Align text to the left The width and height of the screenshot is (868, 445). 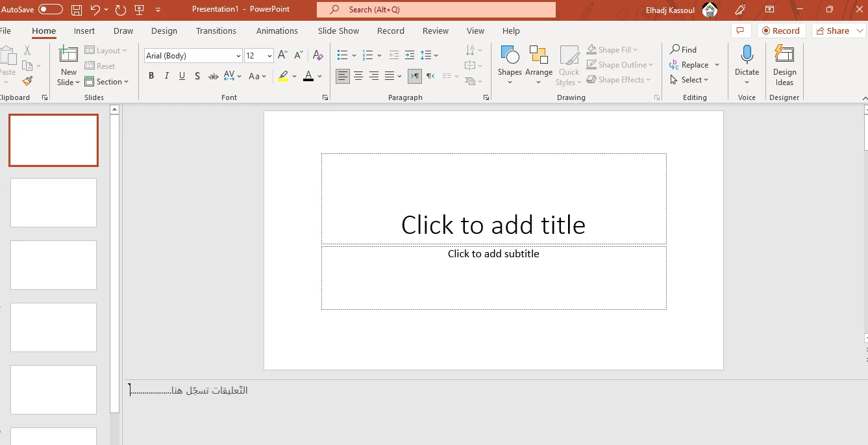pos(343,76)
